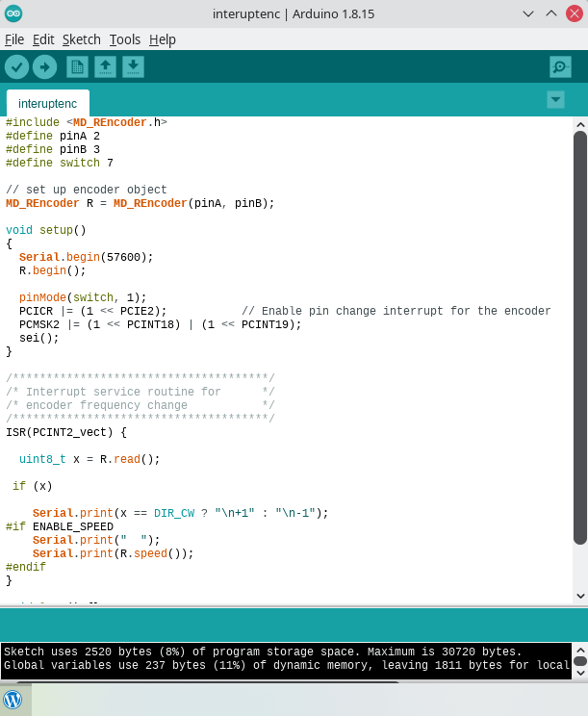
Task: Open the Tools menu
Action: (125, 39)
